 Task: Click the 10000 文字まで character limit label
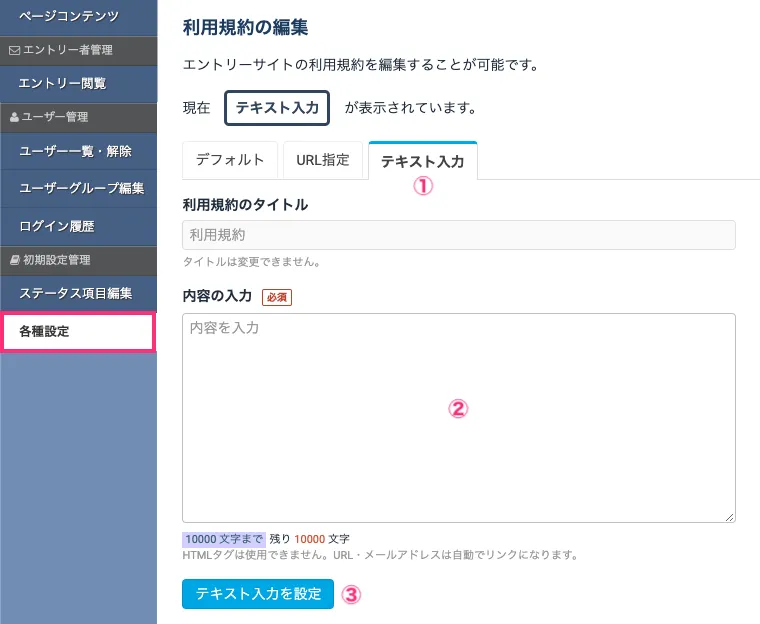(224, 538)
